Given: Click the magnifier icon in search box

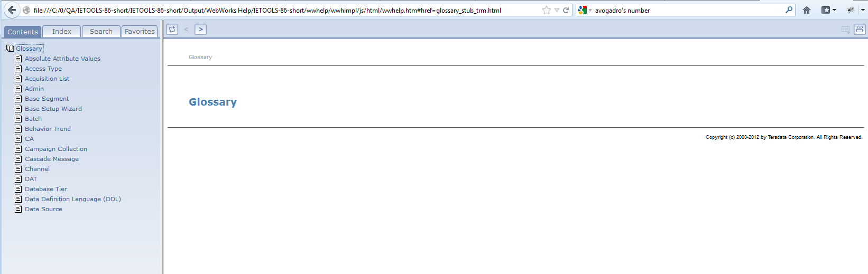Looking at the screenshot, I should pos(789,10).
